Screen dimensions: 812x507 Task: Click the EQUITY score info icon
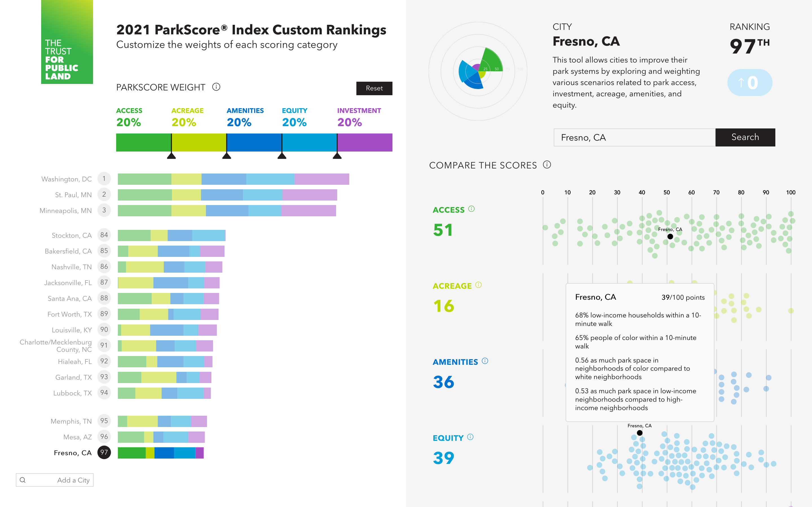tap(470, 437)
